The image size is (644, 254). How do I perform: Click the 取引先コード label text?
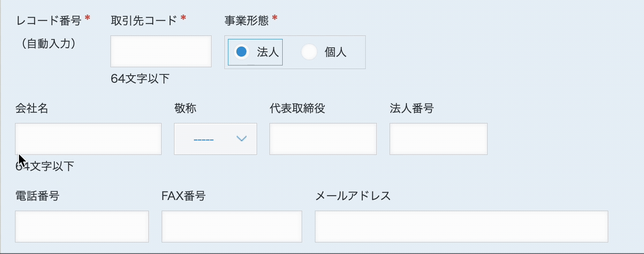click(x=144, y=20)
